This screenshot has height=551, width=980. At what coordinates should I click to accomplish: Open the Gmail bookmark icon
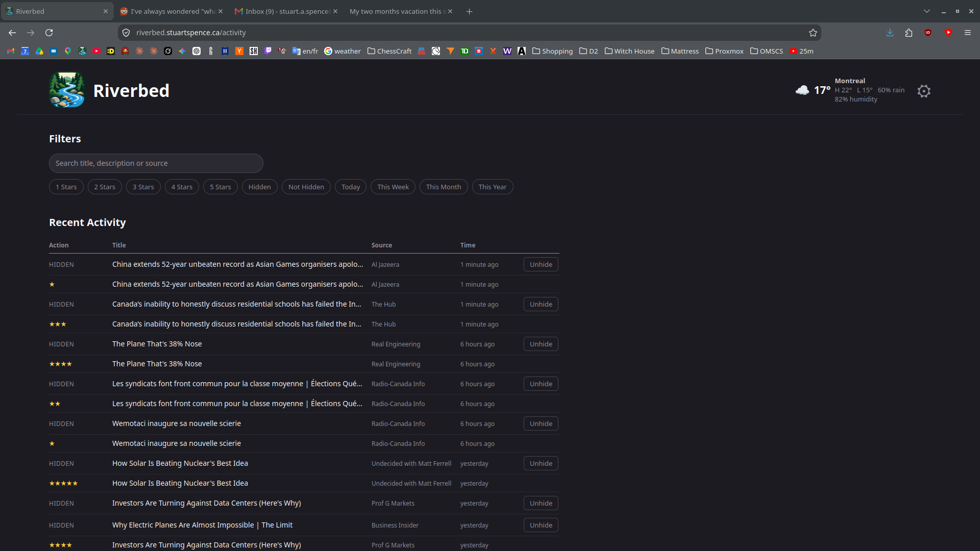point(11,51)
